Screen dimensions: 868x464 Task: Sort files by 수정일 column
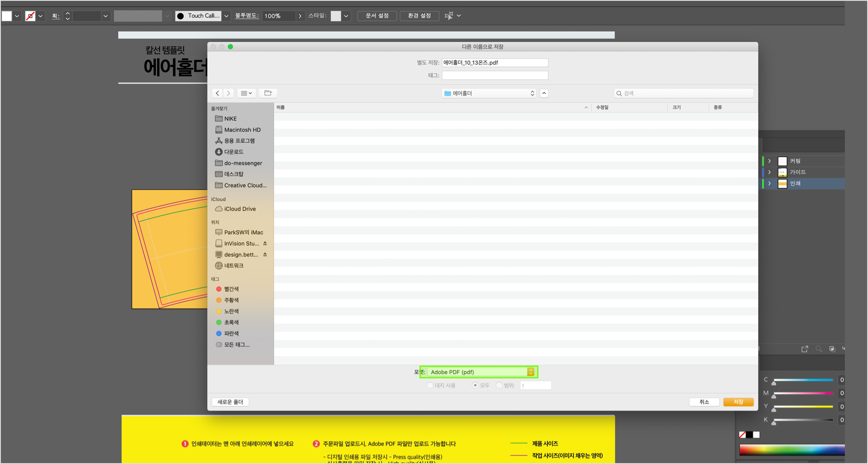click(629, 107)
